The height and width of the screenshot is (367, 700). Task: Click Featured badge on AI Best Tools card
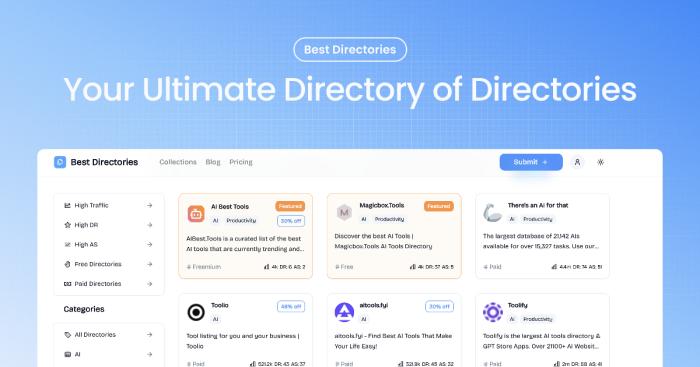[290, 206]
